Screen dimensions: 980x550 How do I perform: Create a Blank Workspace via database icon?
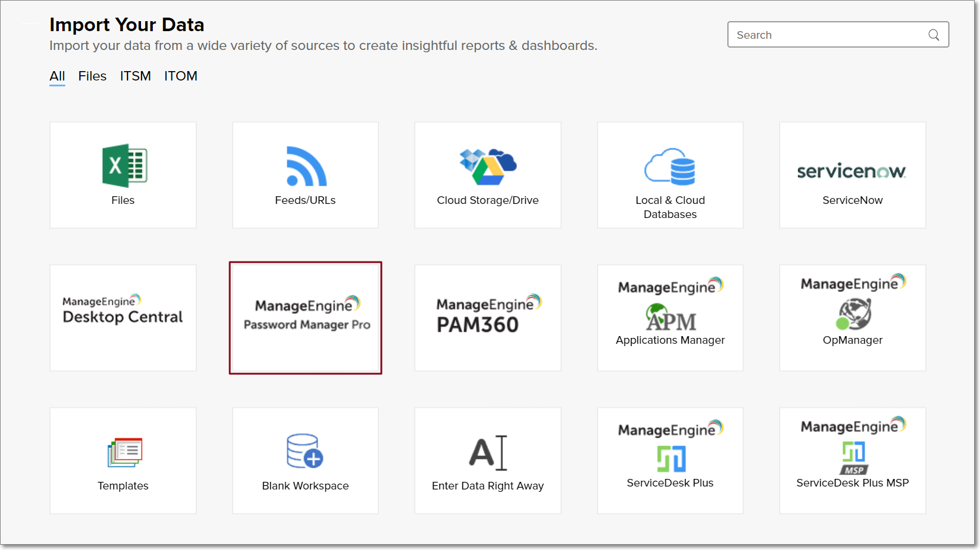305,451
